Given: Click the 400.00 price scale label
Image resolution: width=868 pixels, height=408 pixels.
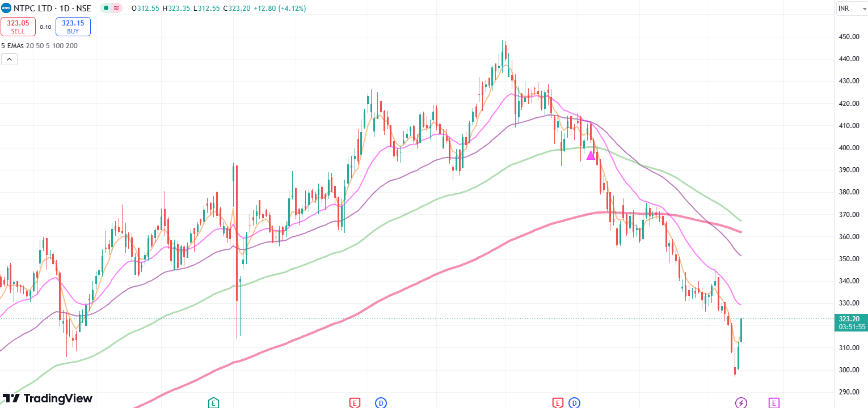Looking at the screenshot, I should [x=849, y=148].
